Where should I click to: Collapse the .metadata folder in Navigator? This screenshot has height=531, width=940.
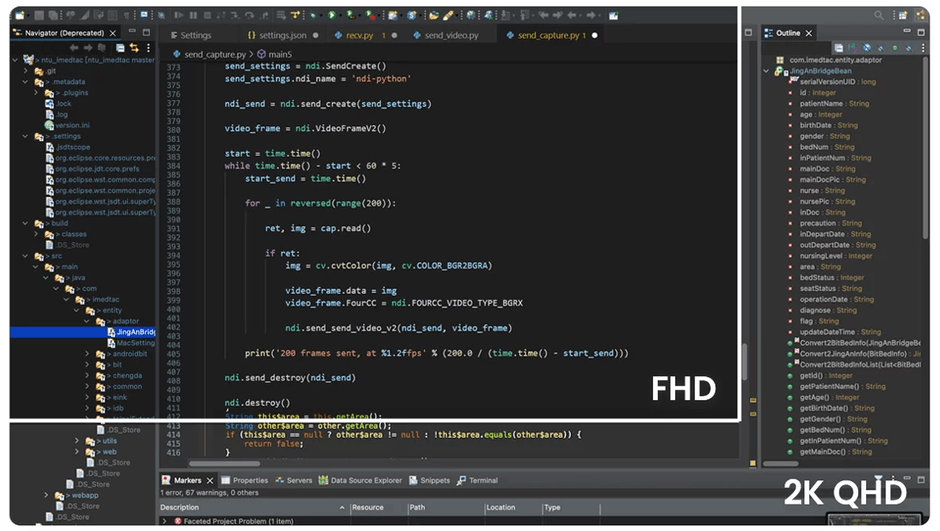tap(27, 81)
